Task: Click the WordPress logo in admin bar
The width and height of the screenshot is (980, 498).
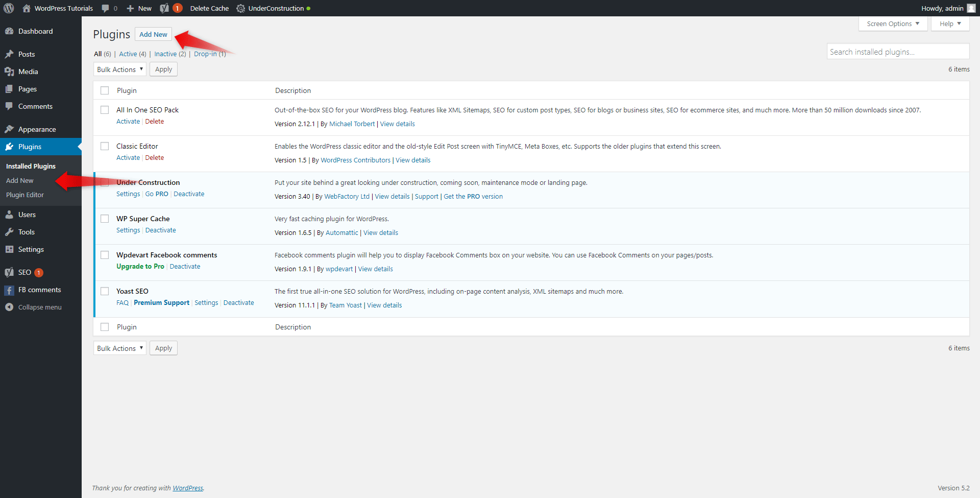Action: [9, 8]
